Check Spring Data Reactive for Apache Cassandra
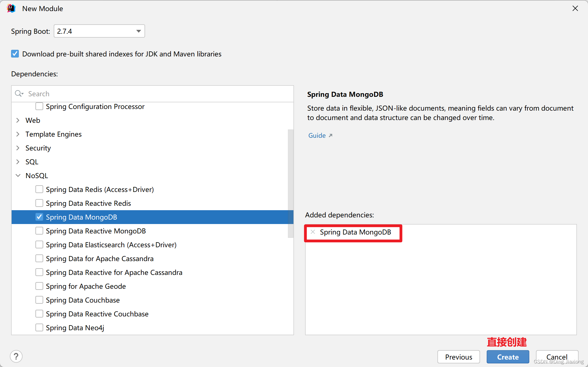The width and height of the screenshot is (588, 367). click(39, 272)
